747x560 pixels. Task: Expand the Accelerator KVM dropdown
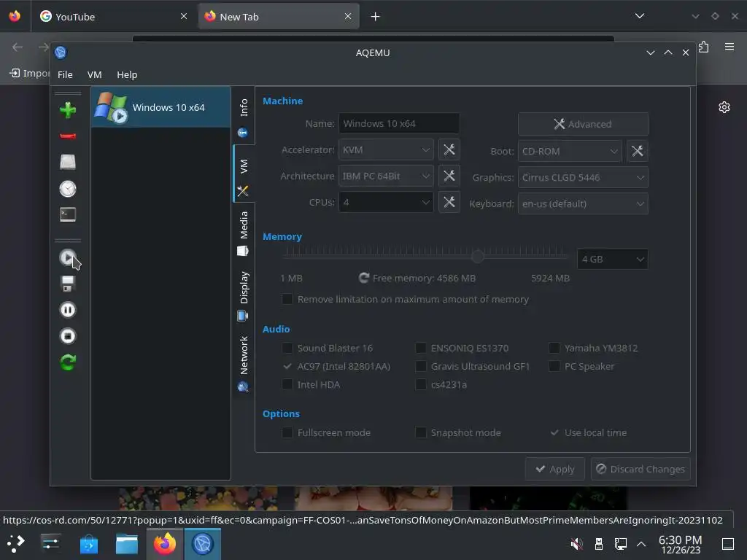[x=385, y=149]
